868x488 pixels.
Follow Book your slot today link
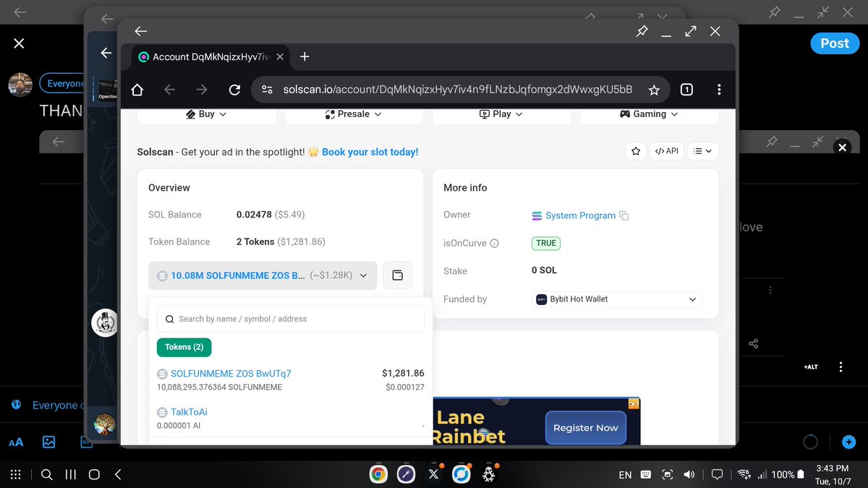pyautogui.click(x=370, y=152)
